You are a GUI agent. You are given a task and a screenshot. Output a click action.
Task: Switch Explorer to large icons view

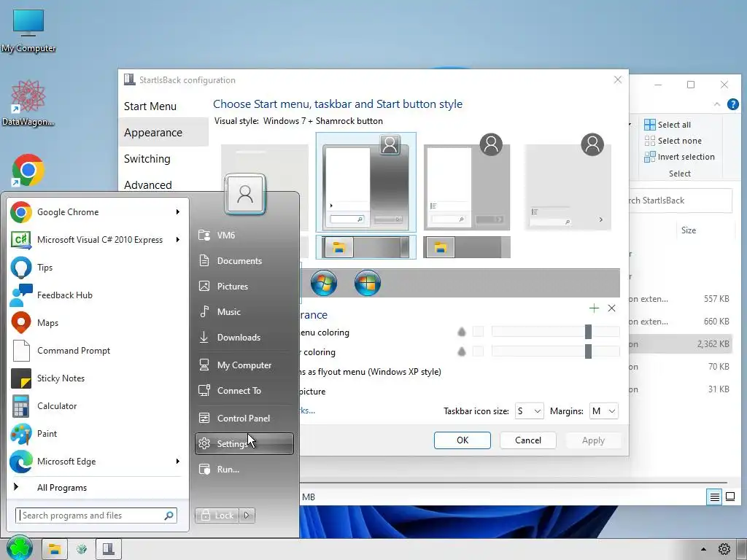[729, 497]
